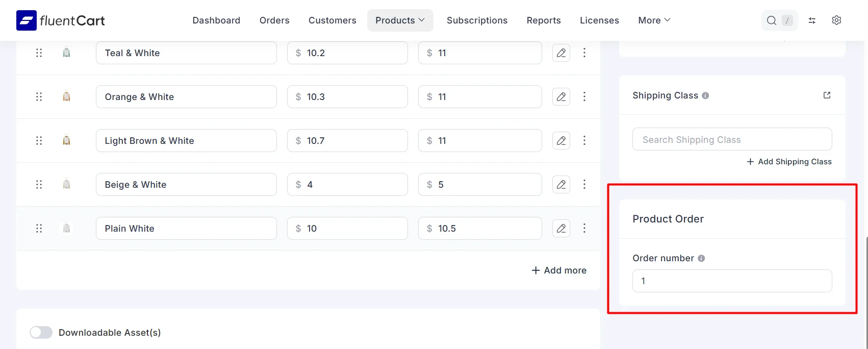This screenshot has width=868, height=349.
Task: Edit the Teal & White variation
Action: pos(561,53)
